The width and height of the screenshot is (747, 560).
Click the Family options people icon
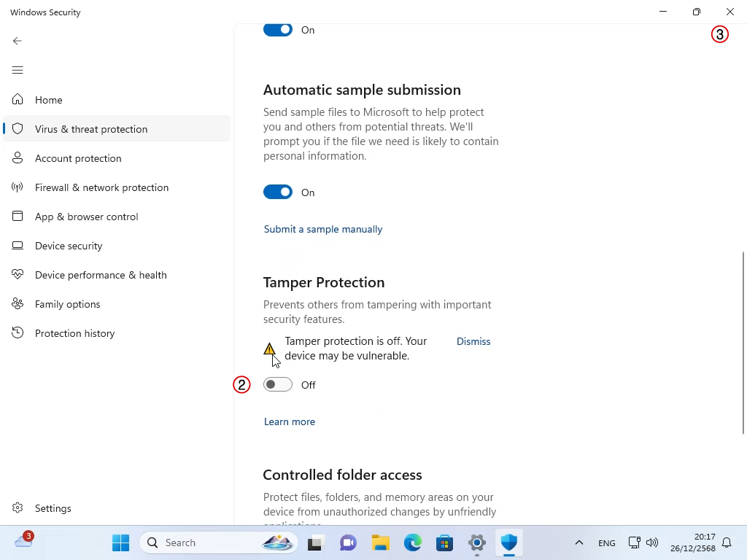pos(18,304)
